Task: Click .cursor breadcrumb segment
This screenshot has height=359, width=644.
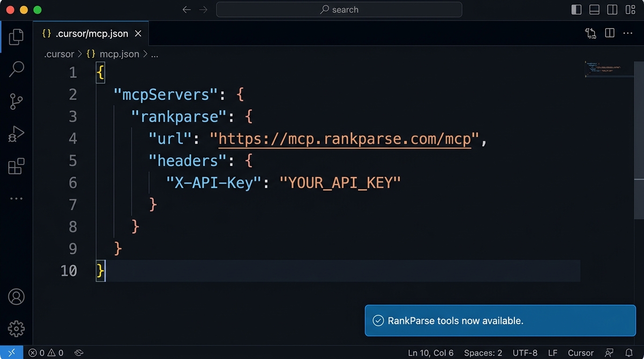Action: (x=59, y=54)
